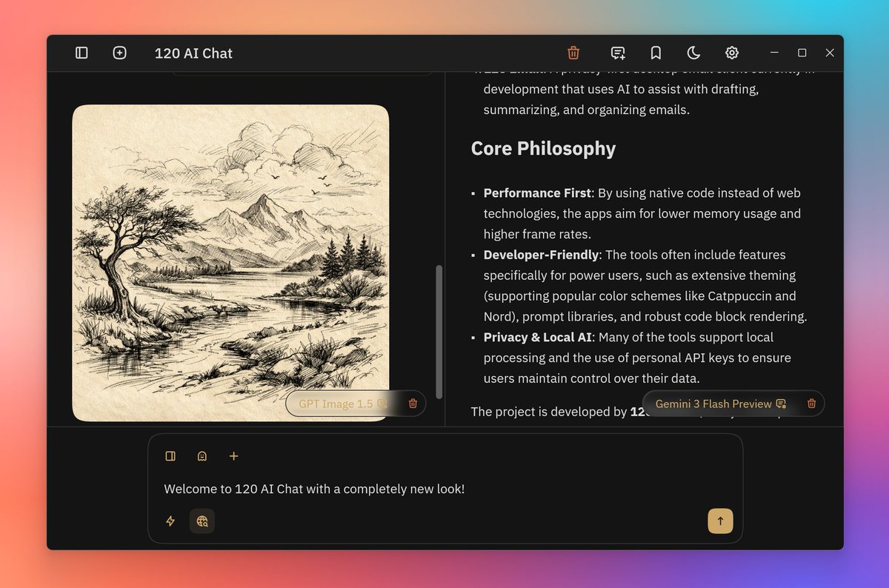Screen dimensions: 889x588
Task: Minimize the 120 AI Chat window
Action: [x=774, y=53]
